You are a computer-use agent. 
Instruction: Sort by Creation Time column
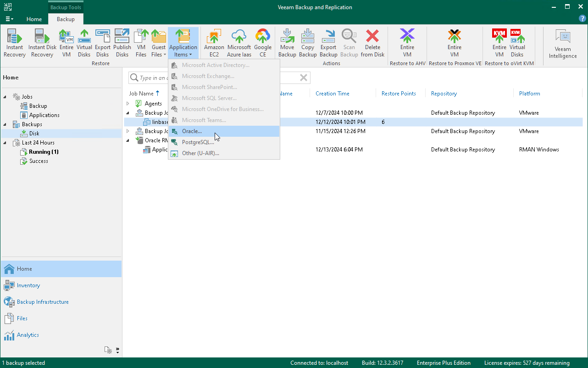click(333, 94)
